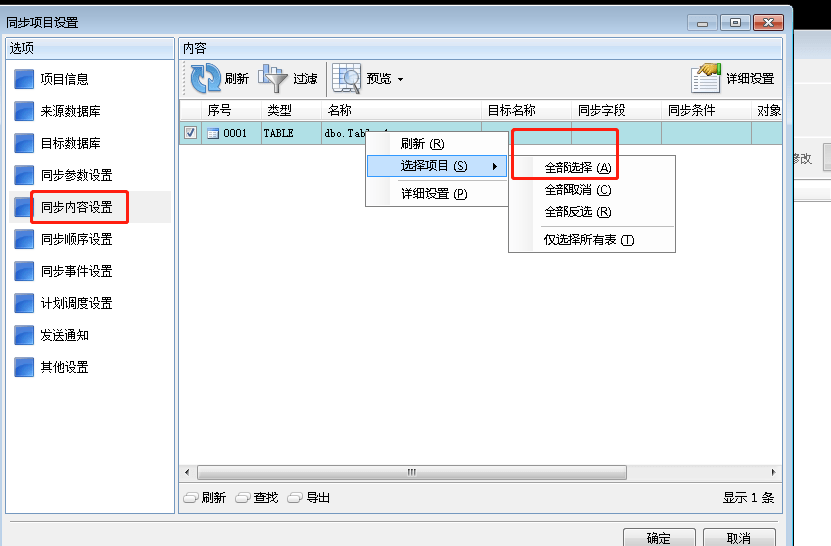Open the 预览 preview magnifier icon
This screenshot has width=831, height=546.
click(x=347, y=78)
